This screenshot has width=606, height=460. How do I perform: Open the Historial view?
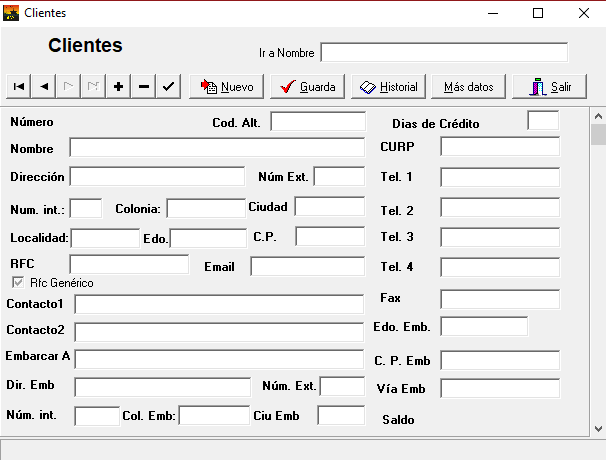tap(388, 87)
